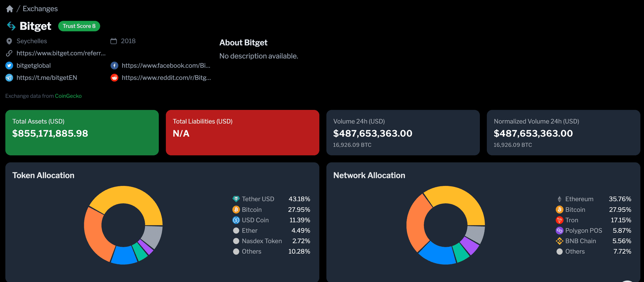The width and height of the screenshot is (644, 282).
Task: Click the Others dot in Network Allocation
Action: (559, 251)
